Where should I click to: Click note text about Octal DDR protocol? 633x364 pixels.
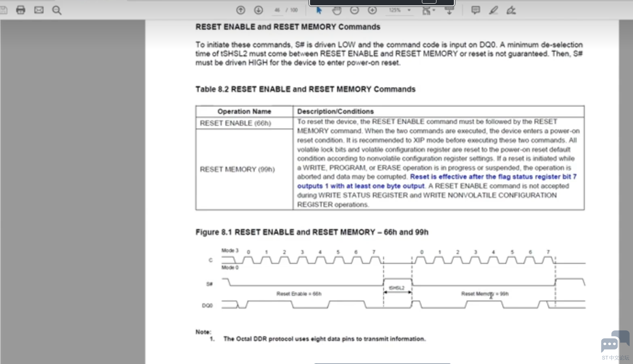(x=324, y=339)
